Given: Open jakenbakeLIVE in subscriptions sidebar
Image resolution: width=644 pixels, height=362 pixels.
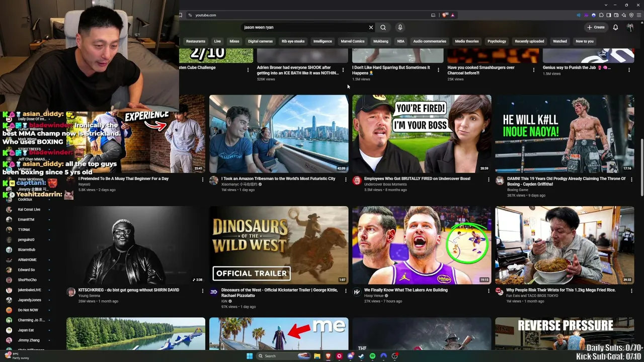Looking at the screenshot, I should pos(29,290).
